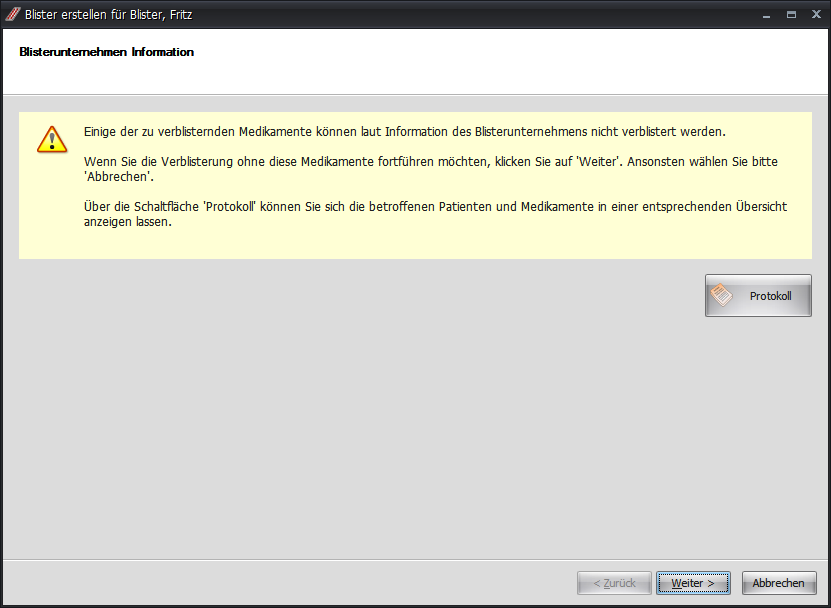Cancel the wizard via Abbrechen
Screen dimensions: 831x608
click(779, 583)
